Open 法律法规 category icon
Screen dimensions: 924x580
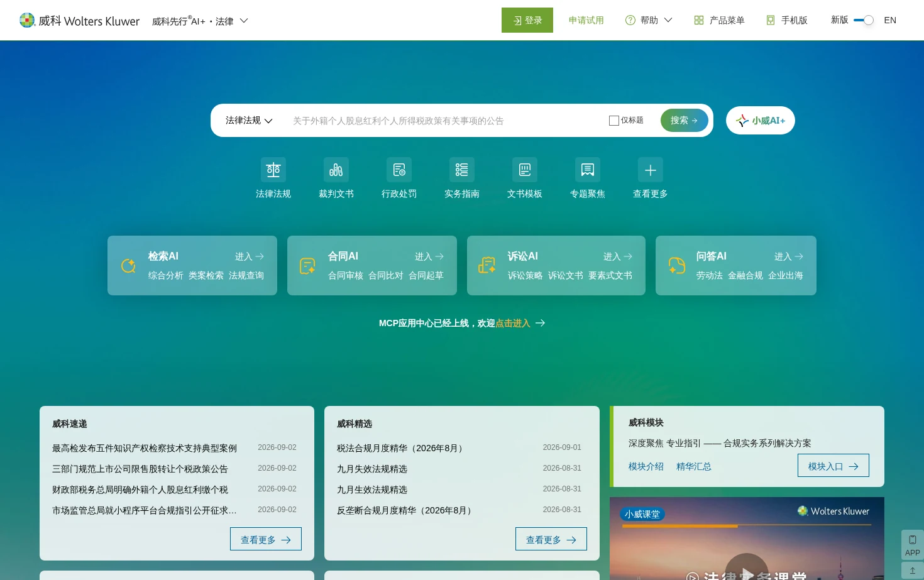tap(273, 170)
